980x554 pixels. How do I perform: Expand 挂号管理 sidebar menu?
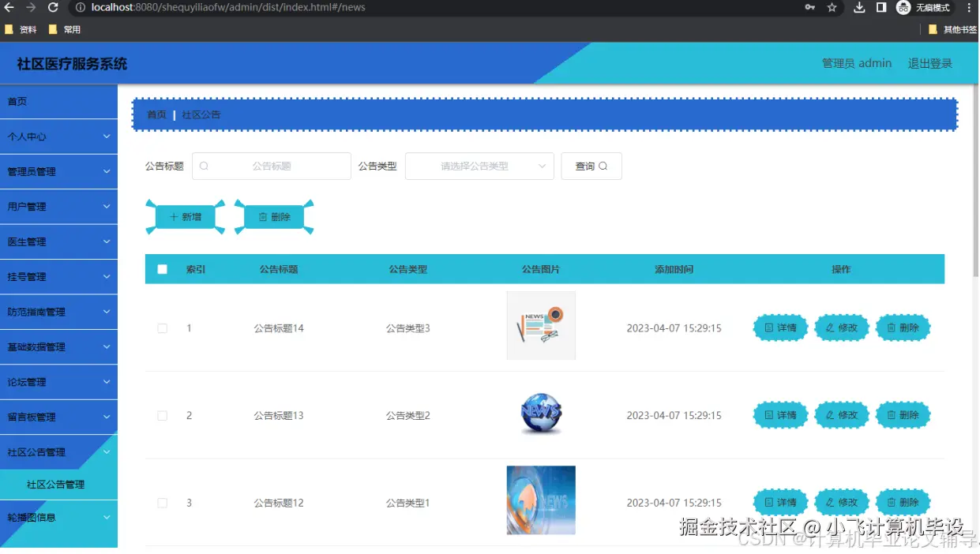pos(58,277)
